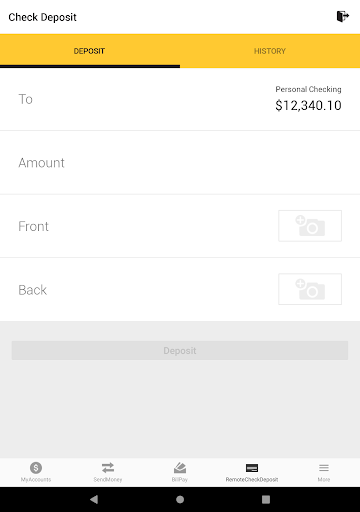
Task: Tap the Android recent apps square
Action: click(266, 499)
